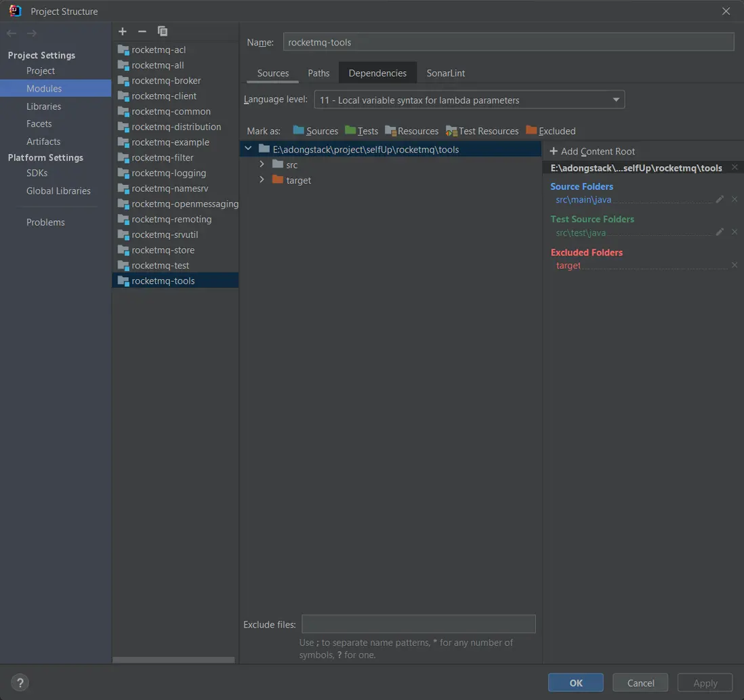The width and height of the screenshot is (744, 700).
Task: Click the copy module icon
Action: [163, 31]
